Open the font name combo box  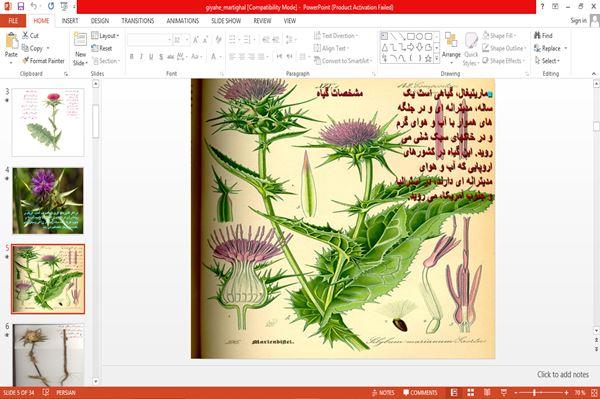[x=150, y=40]
